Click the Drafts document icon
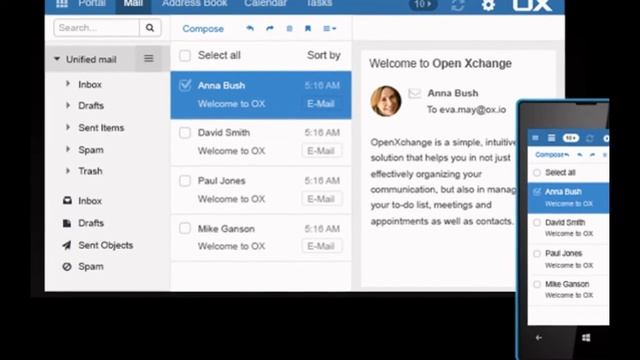Viewport: 640px width, 360px height. (x=67, y=223)
